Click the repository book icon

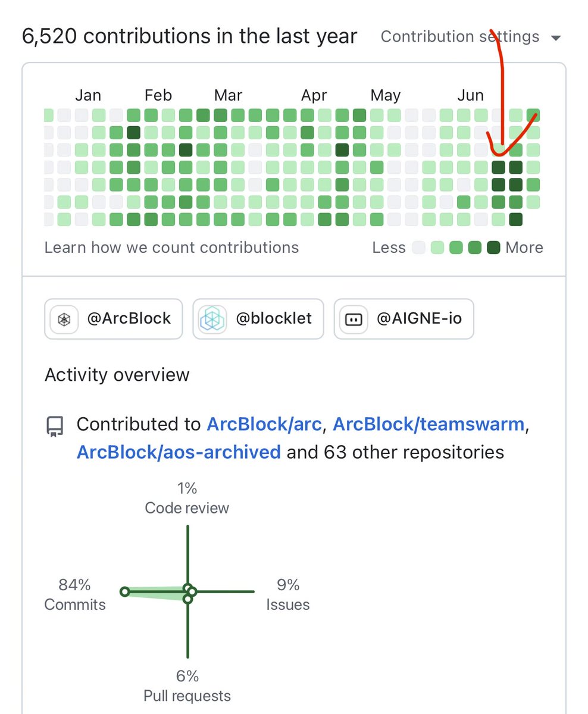55,426
